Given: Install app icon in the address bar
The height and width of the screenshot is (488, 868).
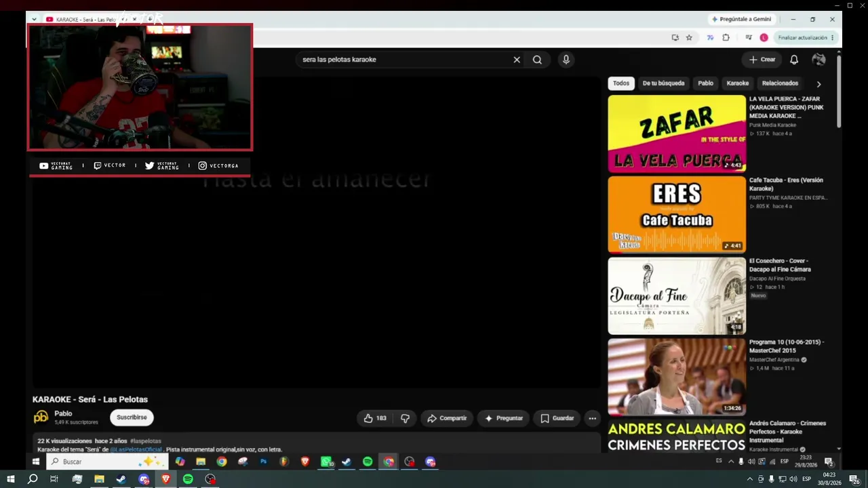Looking at the screenshot, I should tap(675, 38).
